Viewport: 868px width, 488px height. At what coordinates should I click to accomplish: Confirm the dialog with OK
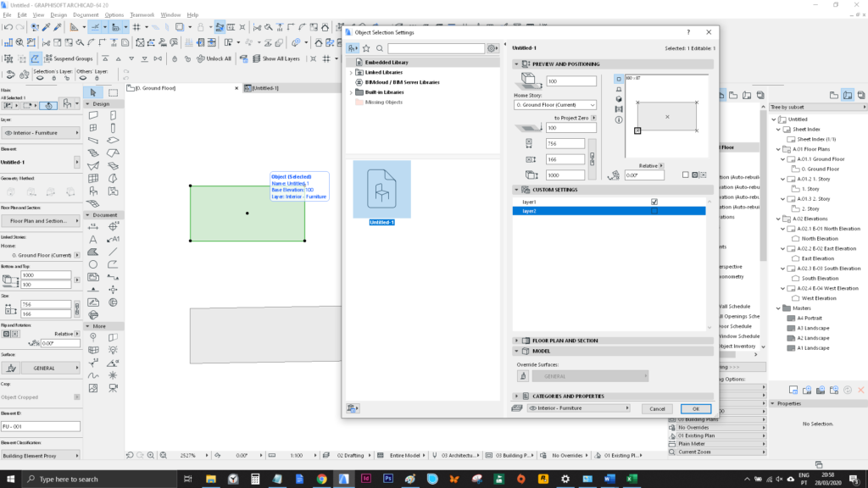(x=695, y=408)
